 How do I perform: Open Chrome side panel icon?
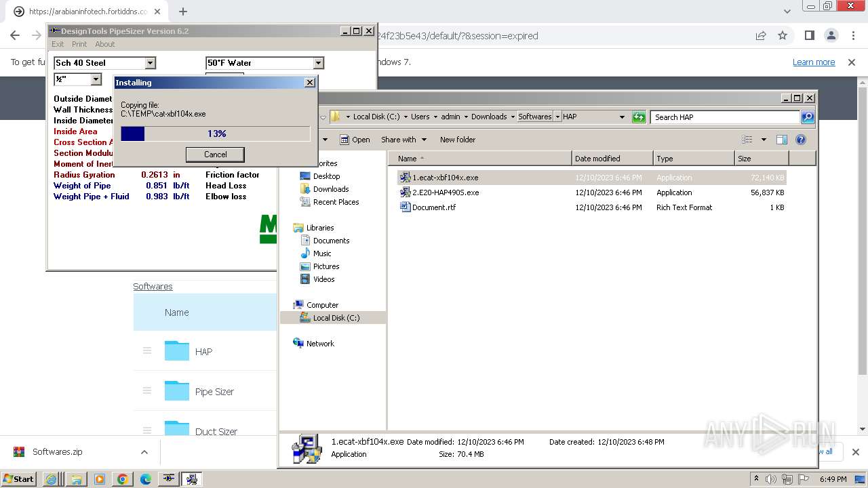(x=809, y=36)
